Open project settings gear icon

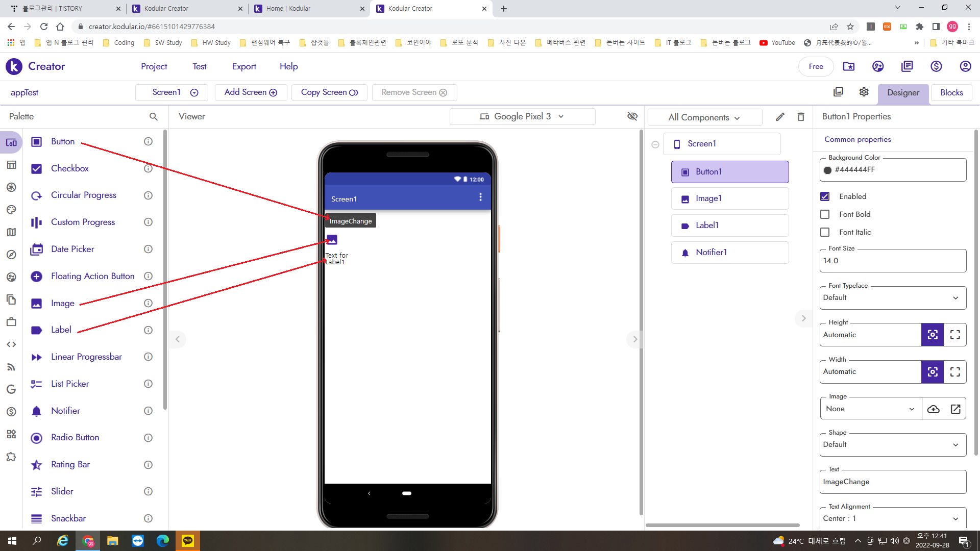[864, 92]
